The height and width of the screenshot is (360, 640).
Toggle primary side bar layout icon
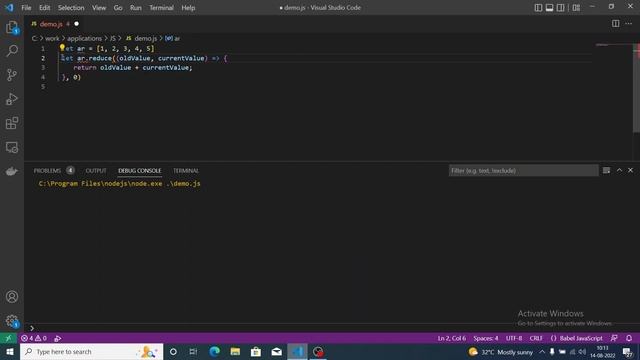pos(538,8)
